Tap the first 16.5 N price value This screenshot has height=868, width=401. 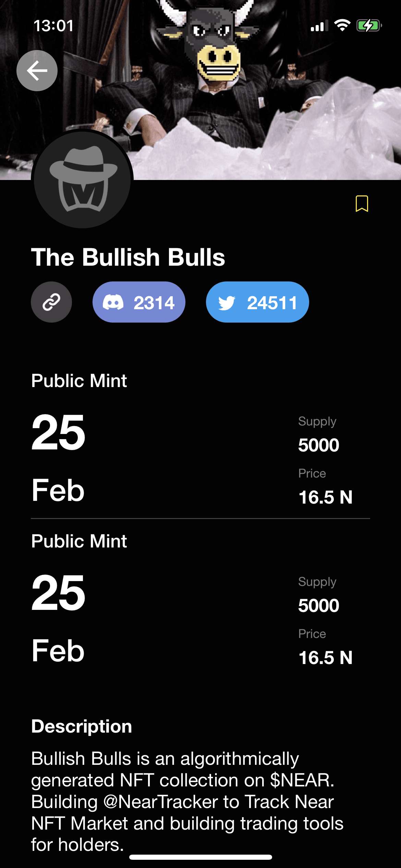(x=325, y=497)
